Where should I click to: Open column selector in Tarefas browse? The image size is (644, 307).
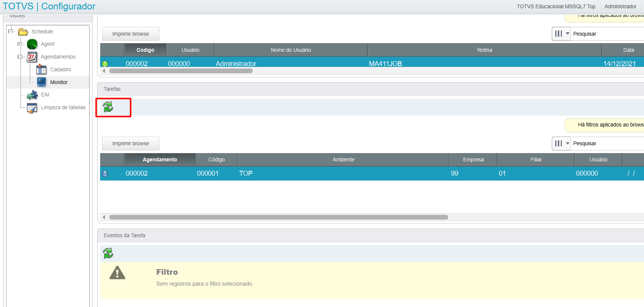pyautogui.click(x=561, y=143)
